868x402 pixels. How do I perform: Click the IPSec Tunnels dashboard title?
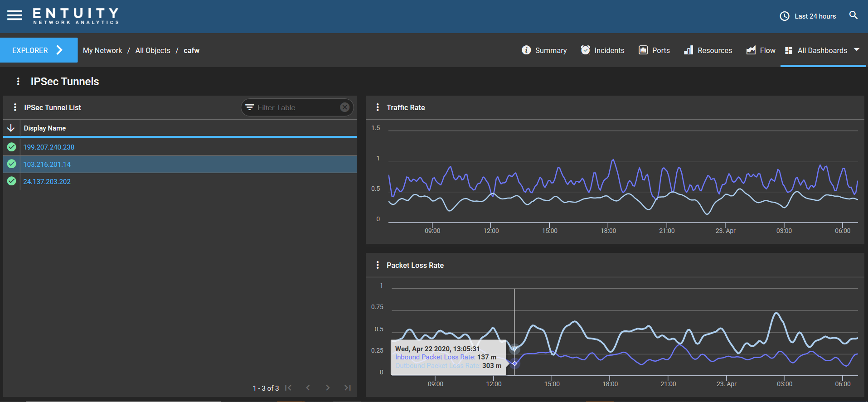[65, 82]
